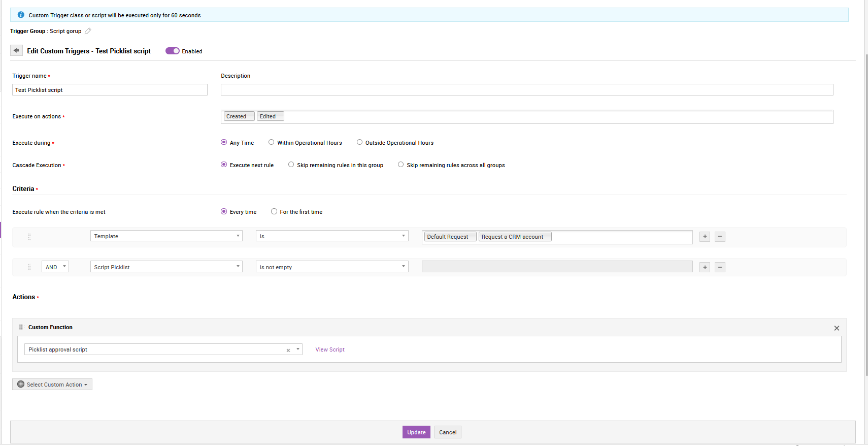Click the back arrow beside Edit Custom Triggers
The image size is (868, 446).
click(x=16, y=51)
